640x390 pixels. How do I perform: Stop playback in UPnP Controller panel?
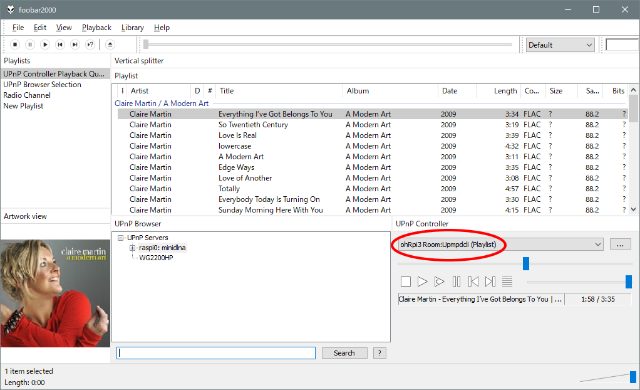[x=406, y=281]
